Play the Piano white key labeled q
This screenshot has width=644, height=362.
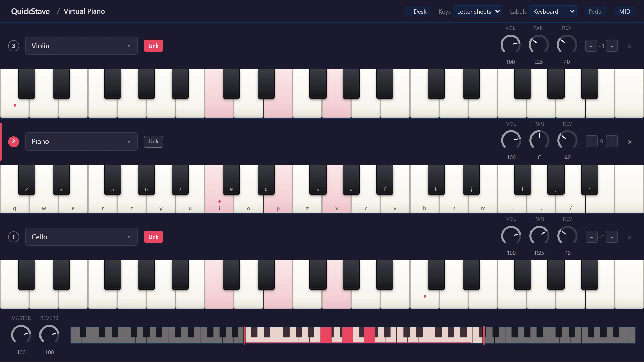[x=15, y=204]
